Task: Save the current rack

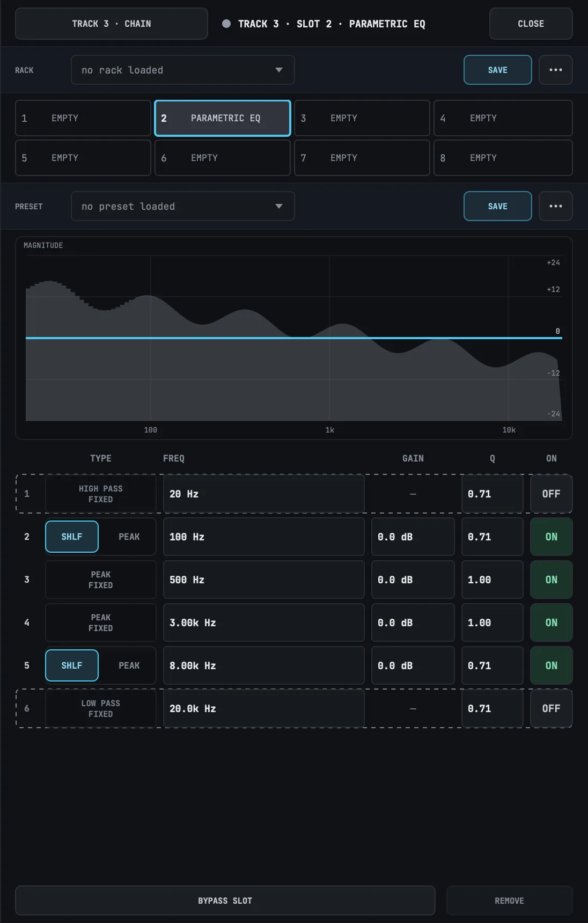Action: point(498,70)
